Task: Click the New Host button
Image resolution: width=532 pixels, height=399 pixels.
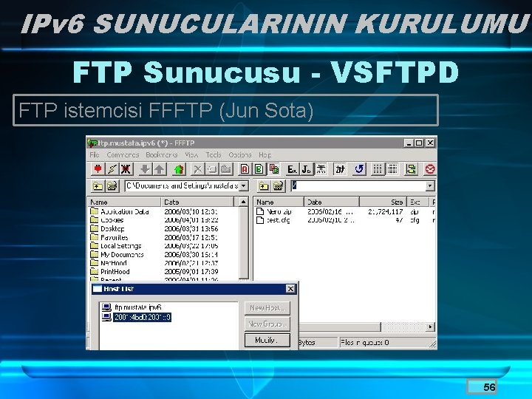Action: [x=267, y=308]
